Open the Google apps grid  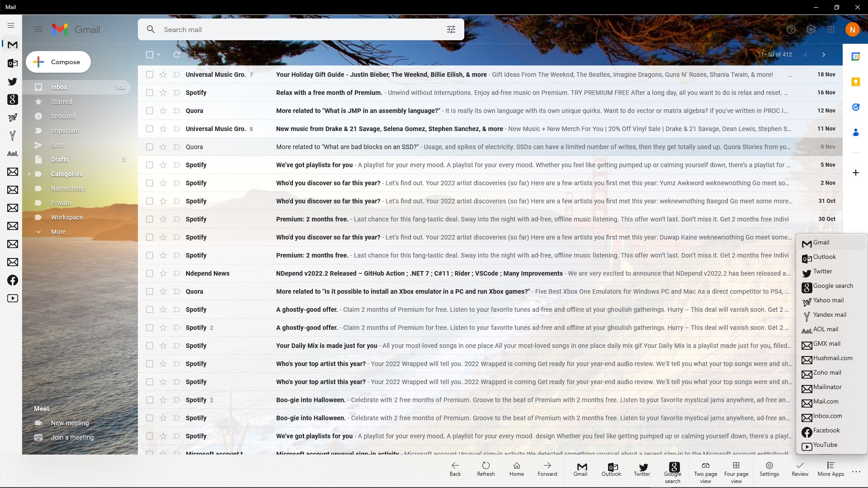[x=830, y=29]
